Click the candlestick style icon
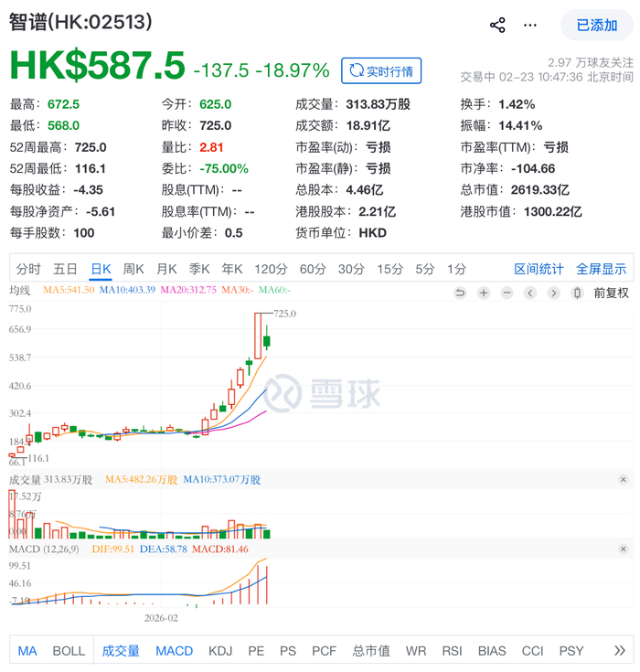640x672 pixels. 577,293
